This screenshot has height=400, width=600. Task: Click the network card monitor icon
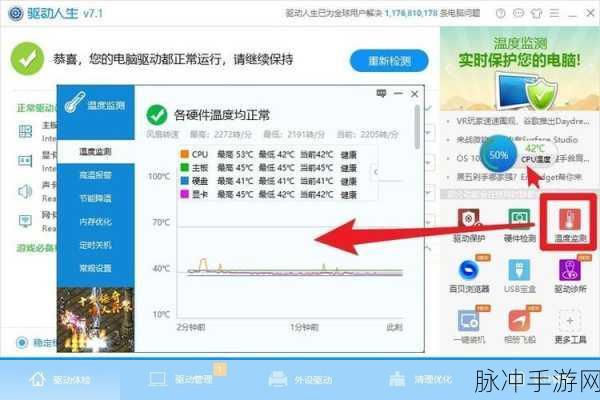tap(25, 221)
